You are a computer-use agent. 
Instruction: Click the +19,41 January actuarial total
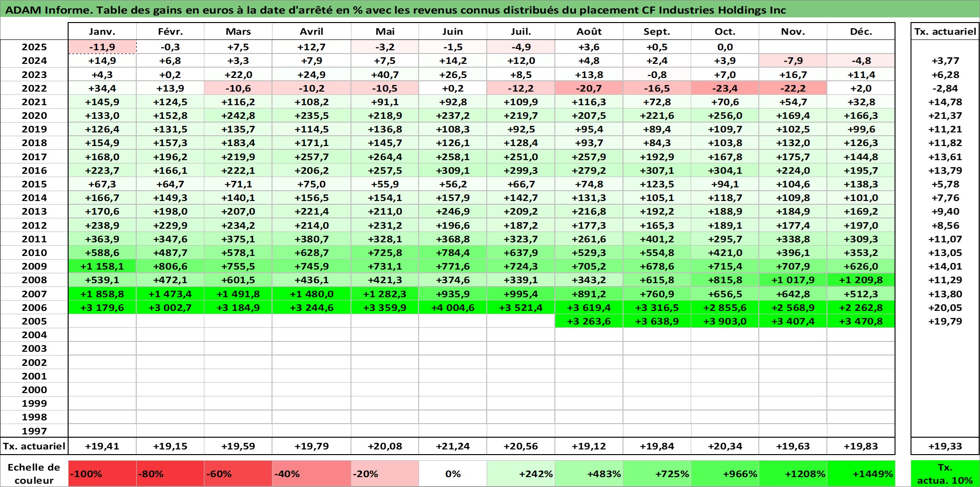[x=102, y=446]
